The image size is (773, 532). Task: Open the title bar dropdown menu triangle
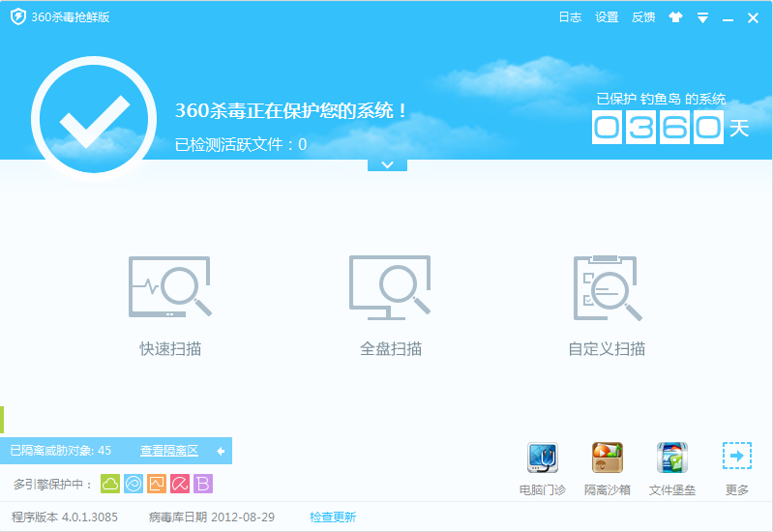702,17
